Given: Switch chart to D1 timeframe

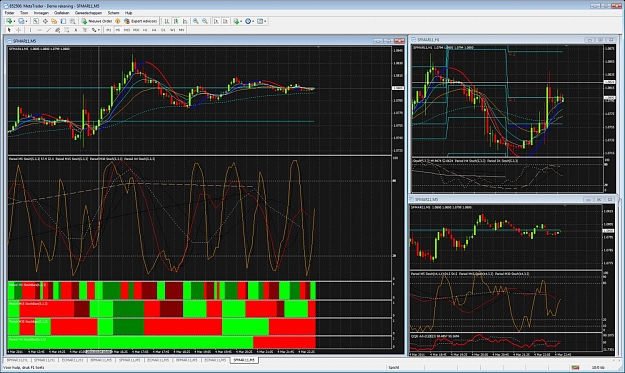Looking at the screenshot, I should [x=163, y=30].
